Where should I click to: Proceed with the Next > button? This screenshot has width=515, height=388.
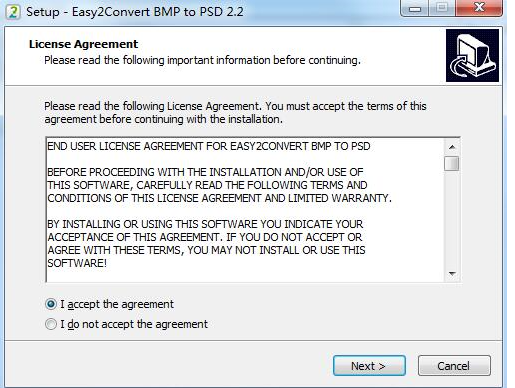tap(369, 366)
